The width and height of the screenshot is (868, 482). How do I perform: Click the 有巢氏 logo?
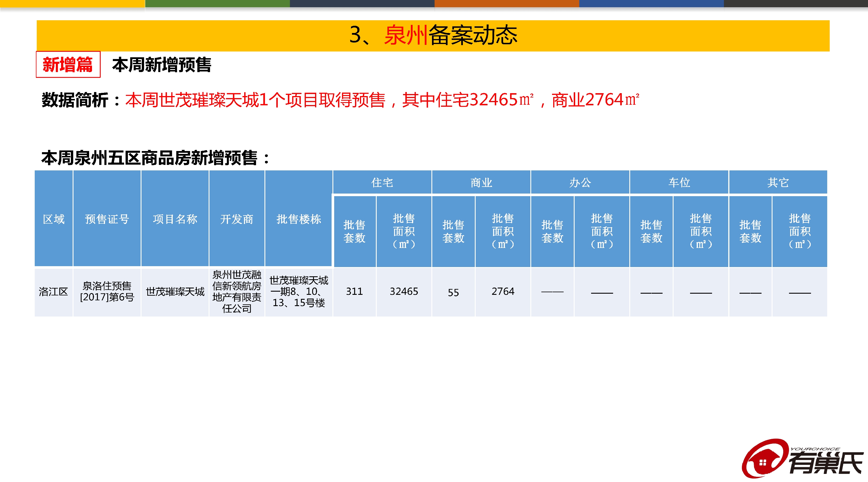[802, 459]
